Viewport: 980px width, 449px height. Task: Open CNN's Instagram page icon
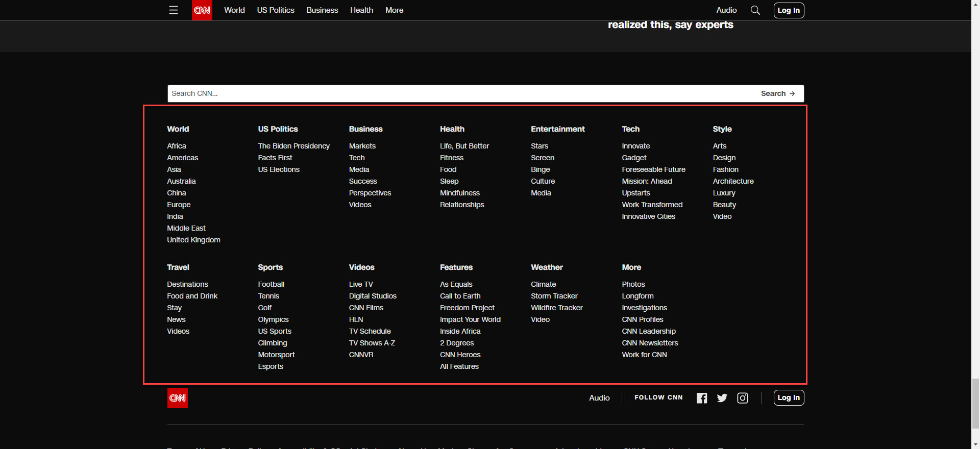coord(743,398)
